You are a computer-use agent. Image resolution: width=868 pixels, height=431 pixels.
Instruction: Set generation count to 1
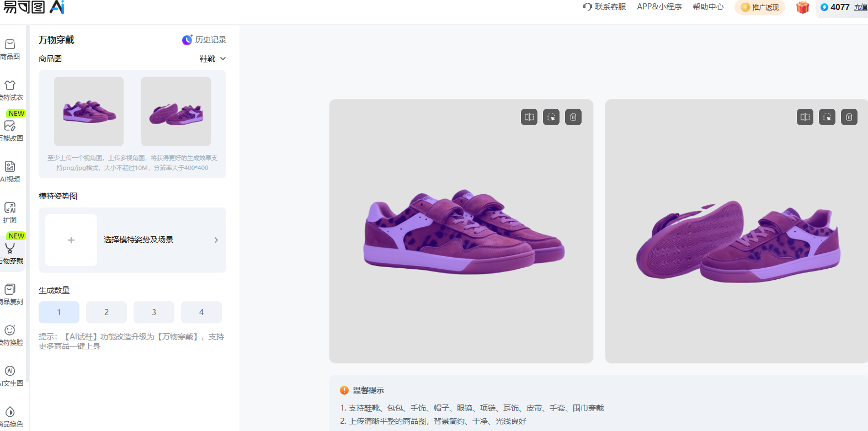[59, 312]
